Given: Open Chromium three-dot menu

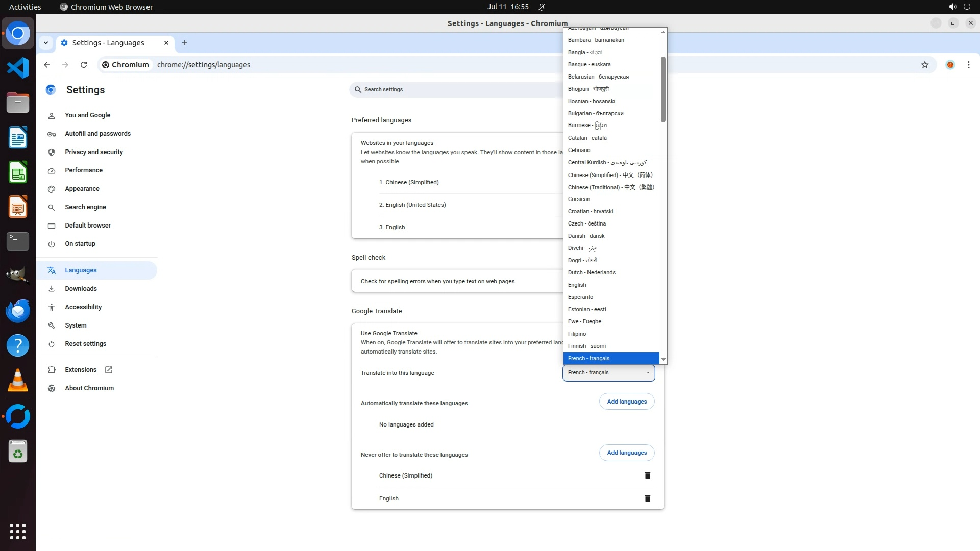Looking at the screenshot, I should click(x=968, y=65).
